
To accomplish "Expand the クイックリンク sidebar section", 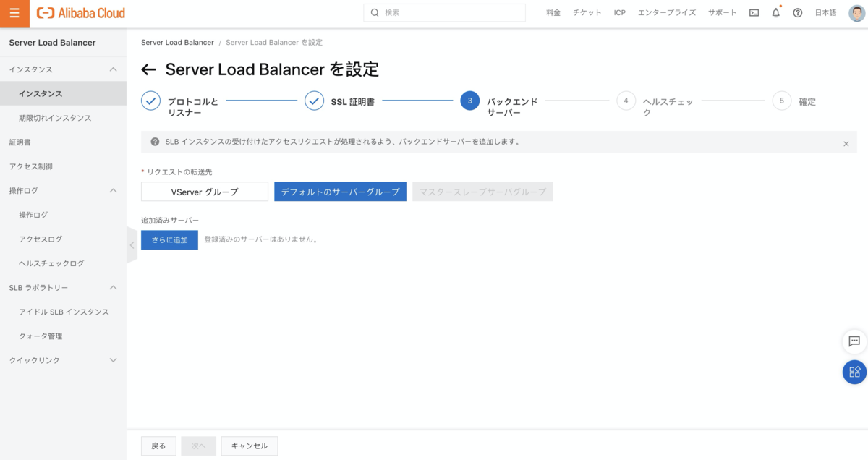I will [113, 360].
